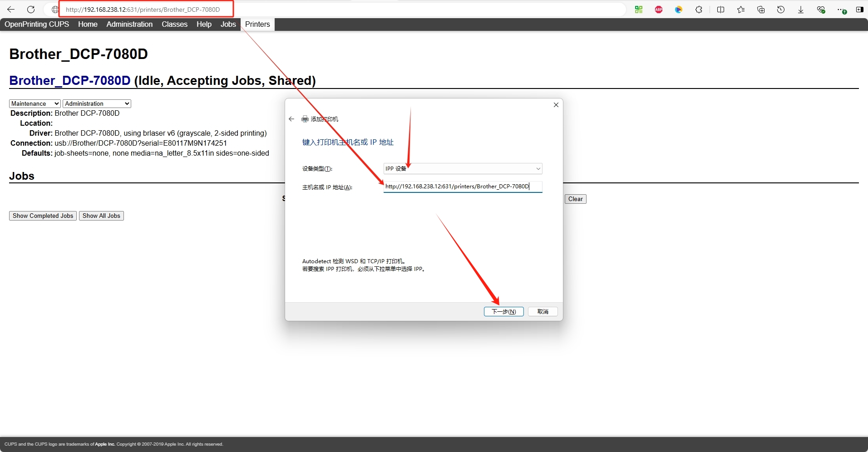This screenshot has width=868, height=452.
Task: Open the Jobs tab in navbar
Action: coord(228,24)
